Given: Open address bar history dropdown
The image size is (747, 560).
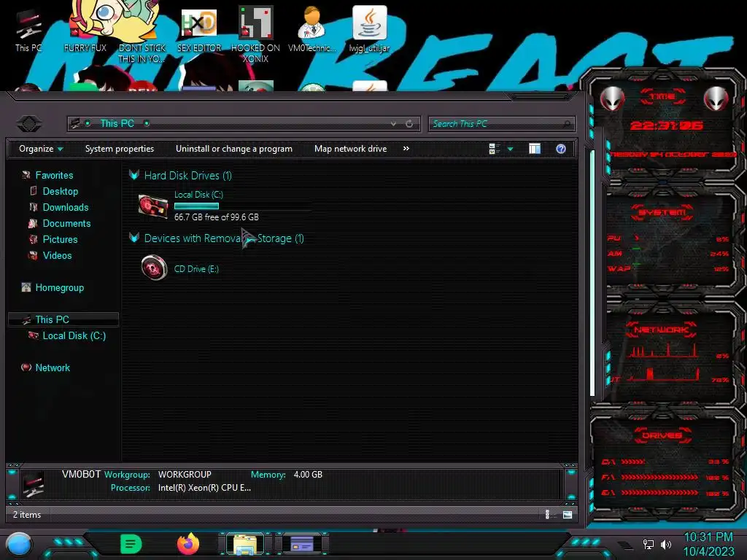Looking at the screenshot, I should coord(393,124).
